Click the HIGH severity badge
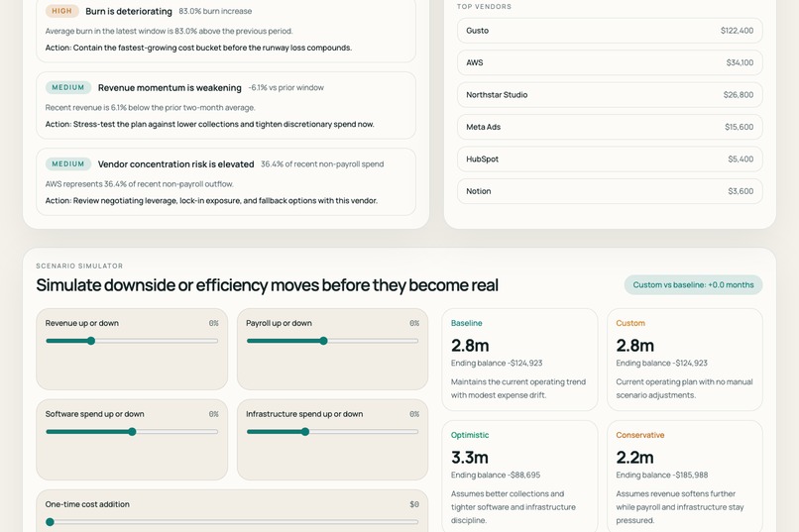 coord(61,11)
